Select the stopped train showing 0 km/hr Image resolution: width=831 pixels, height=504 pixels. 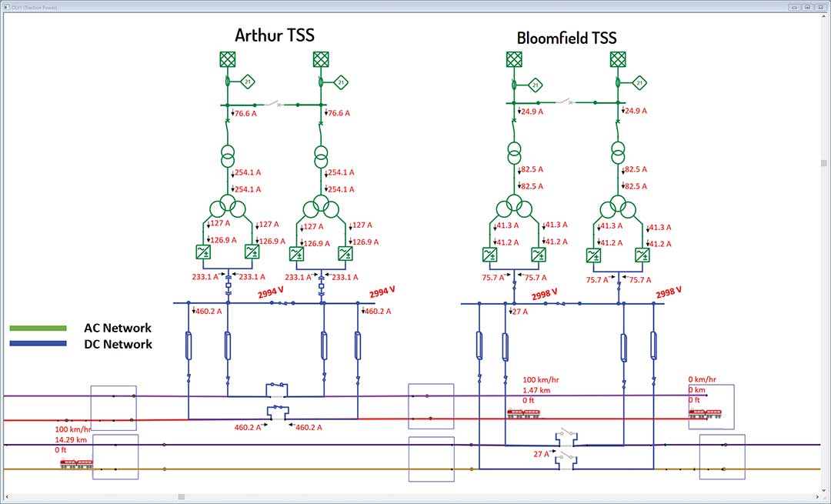point(706,412)
